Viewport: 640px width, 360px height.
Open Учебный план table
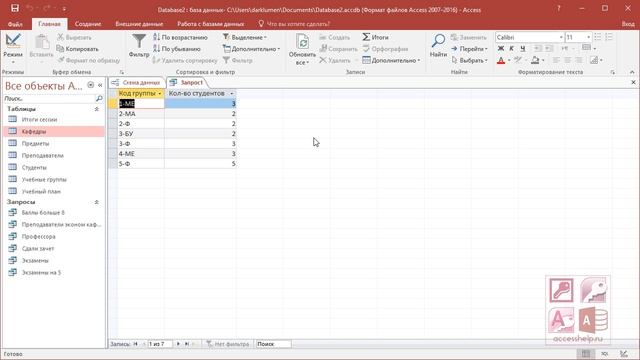53,191
